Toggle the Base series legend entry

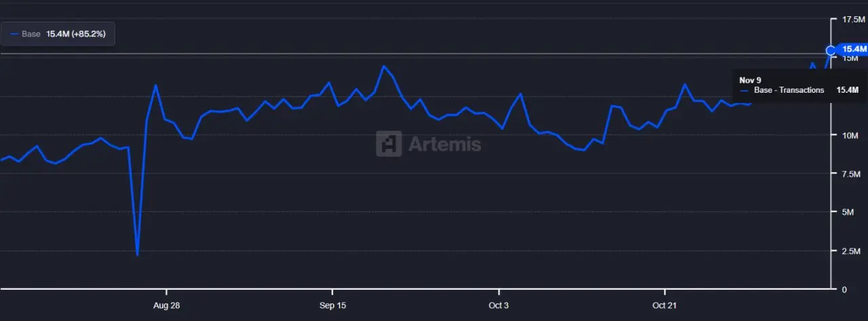[58, 34]
